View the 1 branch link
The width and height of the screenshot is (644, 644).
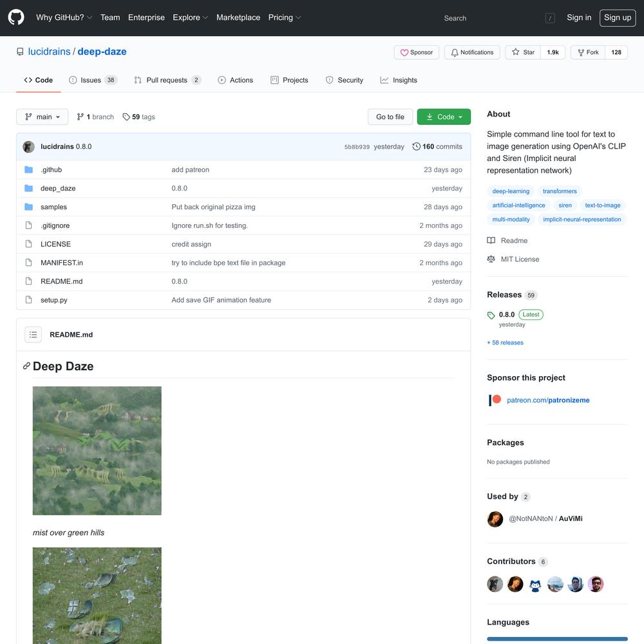coord(95,117)
